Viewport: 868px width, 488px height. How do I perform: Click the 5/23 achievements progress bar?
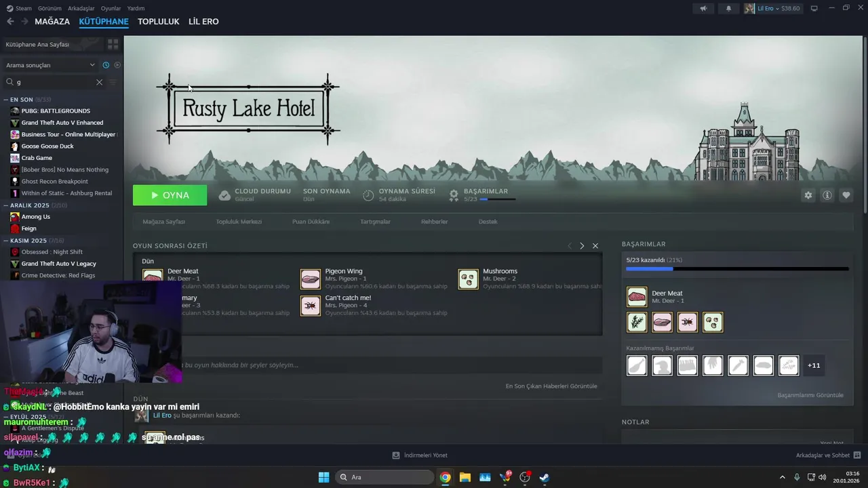pyautogui.click(x=737, y=269)
